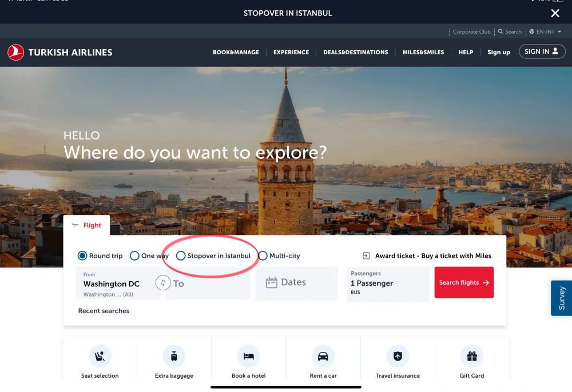572x392 pixels.
Task: Open Travel insurance shield icon
Action: (x=398, y=357)
